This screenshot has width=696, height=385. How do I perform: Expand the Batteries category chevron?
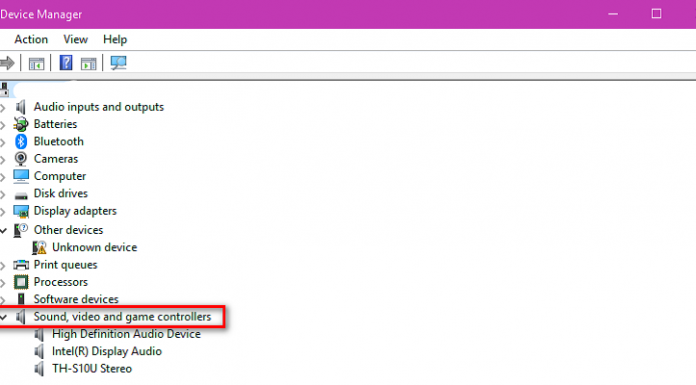tap(3, 125)
